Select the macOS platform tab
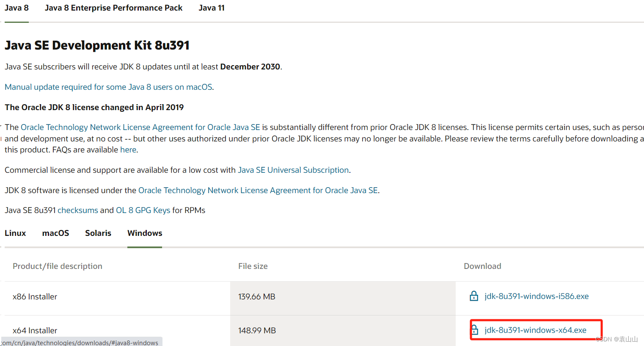Screen dimensions: 644x346 point(55,233)
